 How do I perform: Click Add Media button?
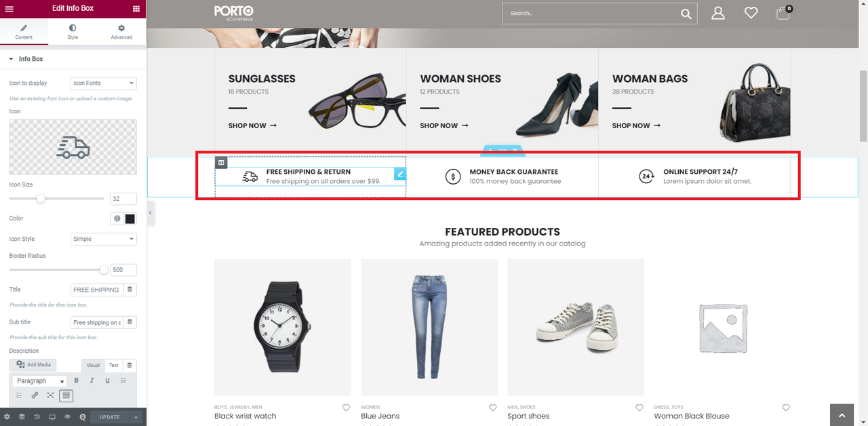[34, 365]
